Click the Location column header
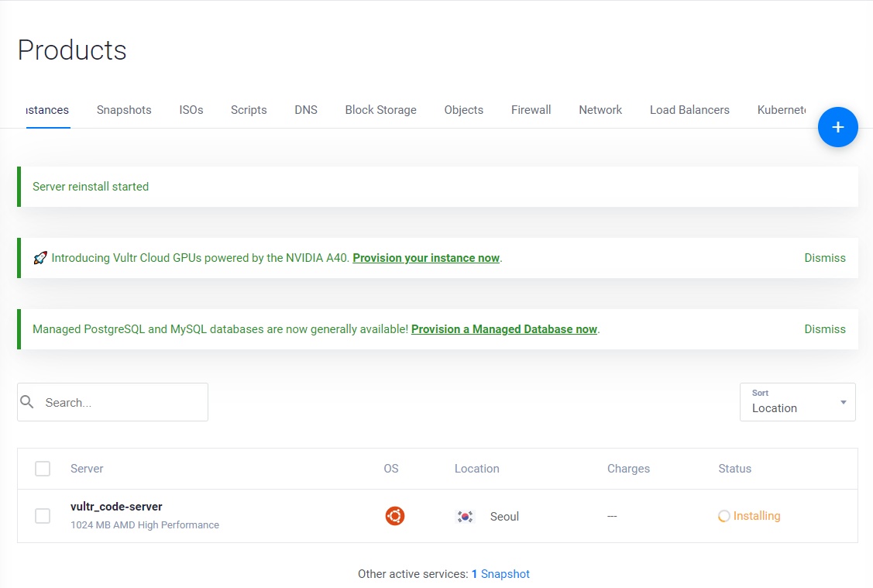Screen dimensions: 873x588 point(476,468)
